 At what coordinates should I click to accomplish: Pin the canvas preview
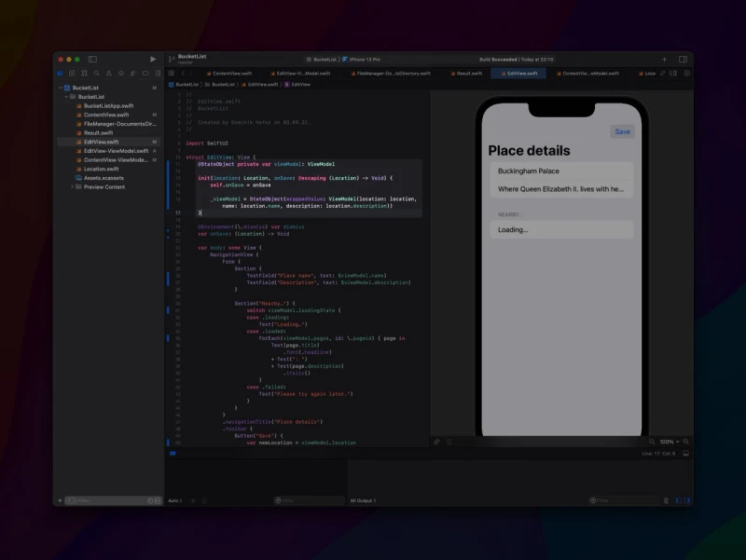pos(436,442)
